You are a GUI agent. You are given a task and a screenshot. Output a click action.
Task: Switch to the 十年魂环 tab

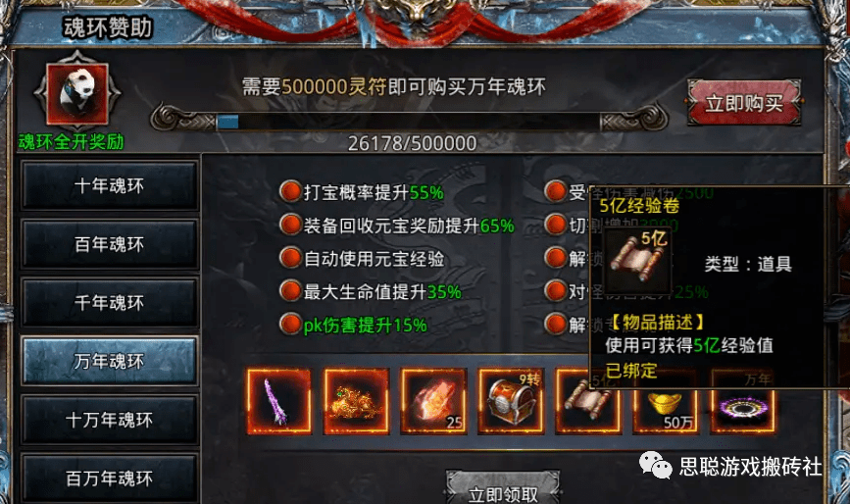(x=109, y=186)
